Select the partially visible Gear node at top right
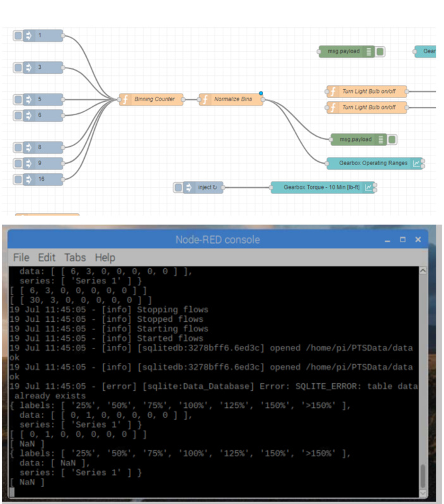This screenshot has height=504, width=444. tap(425, 51)
